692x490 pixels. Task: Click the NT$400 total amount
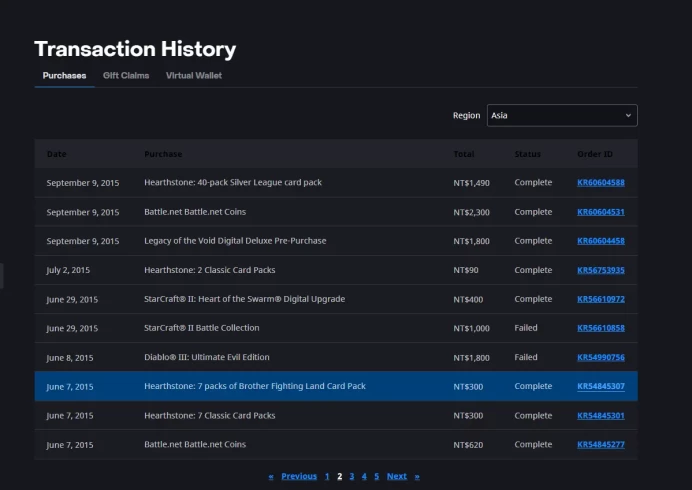pos(468,299)
